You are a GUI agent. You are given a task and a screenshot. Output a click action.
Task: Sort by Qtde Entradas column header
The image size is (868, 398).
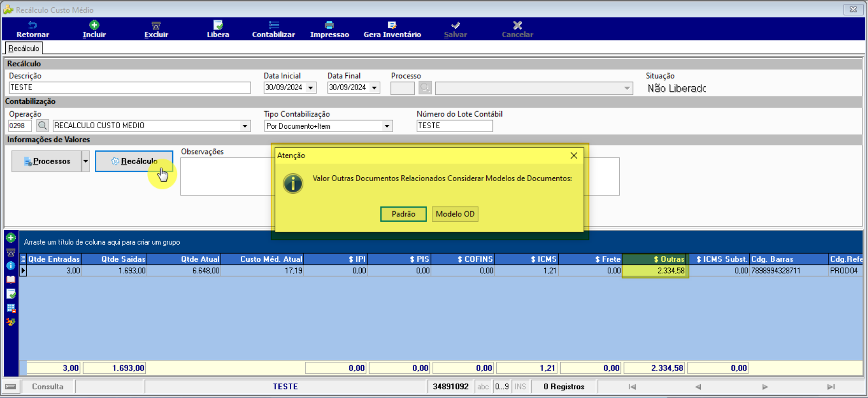click(x=54, y=259)
